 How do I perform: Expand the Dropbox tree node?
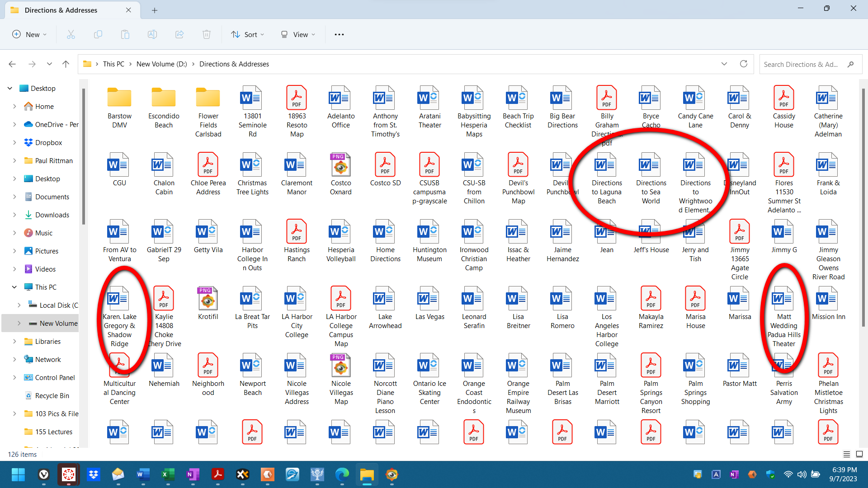(14, 142)
